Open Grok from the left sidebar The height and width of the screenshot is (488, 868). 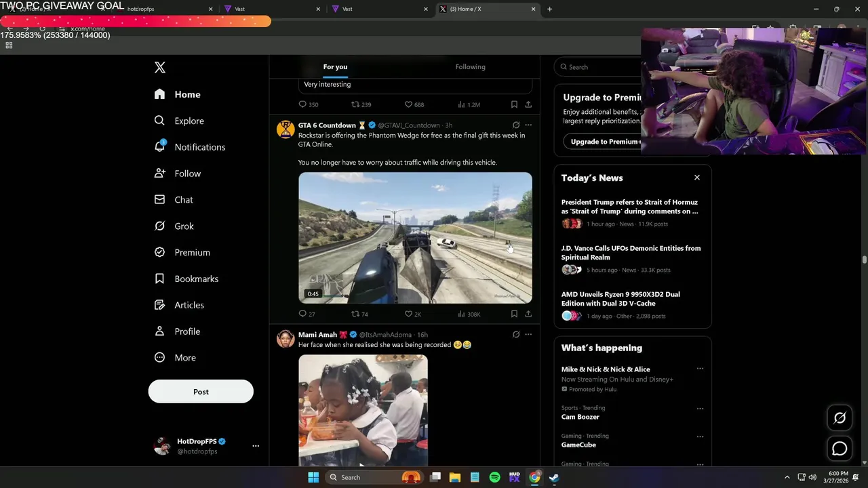174,226
